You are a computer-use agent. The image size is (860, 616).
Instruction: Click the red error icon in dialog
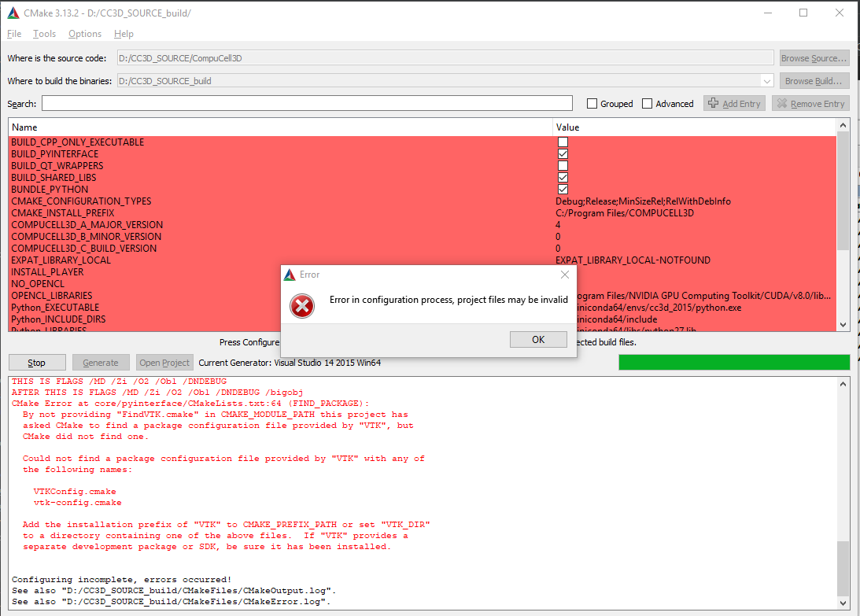pos(302,306)
